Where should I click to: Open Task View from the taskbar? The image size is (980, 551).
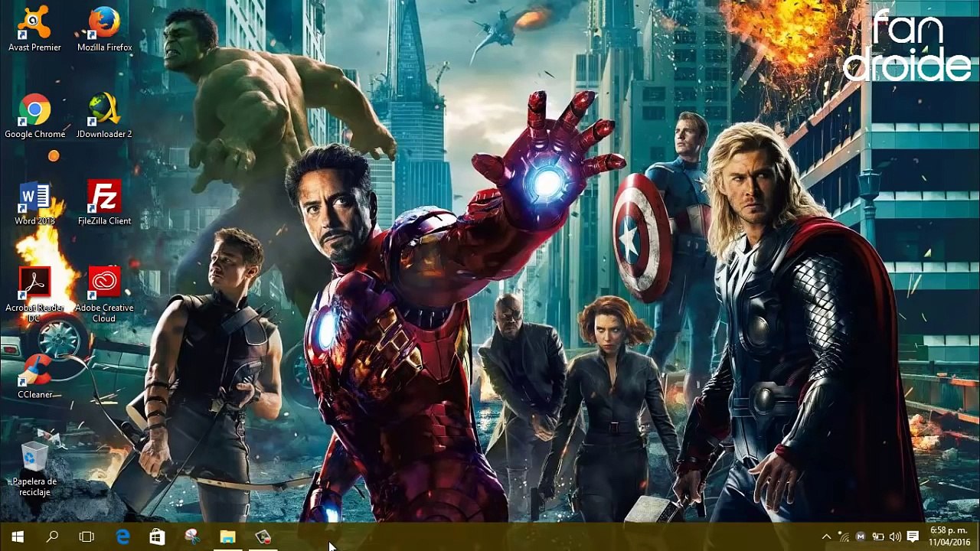coord(87,537)
